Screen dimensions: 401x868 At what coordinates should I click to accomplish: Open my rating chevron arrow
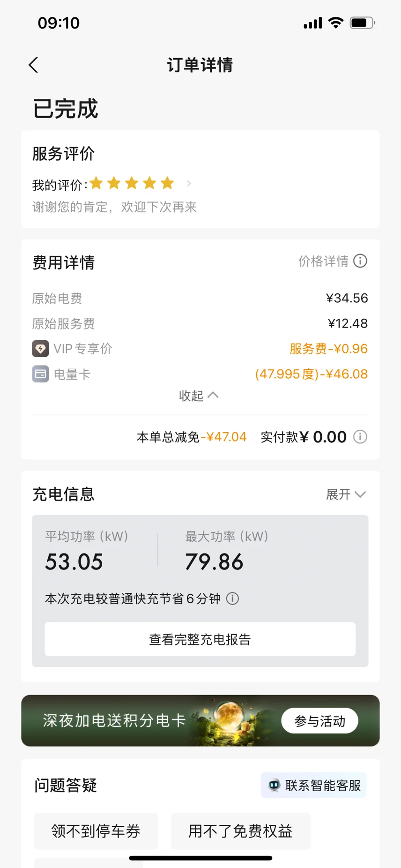(x=189, y=184)
